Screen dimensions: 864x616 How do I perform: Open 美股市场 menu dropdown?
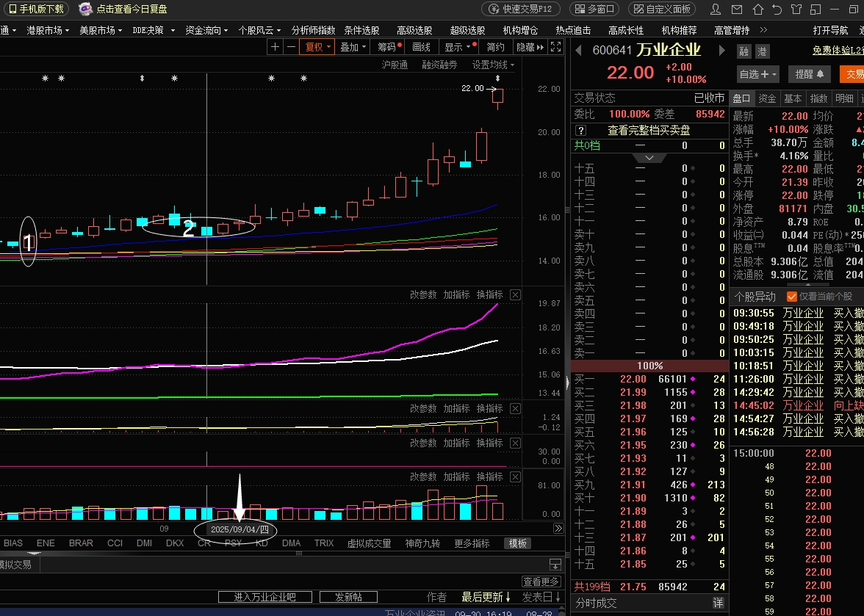[101, 30]
